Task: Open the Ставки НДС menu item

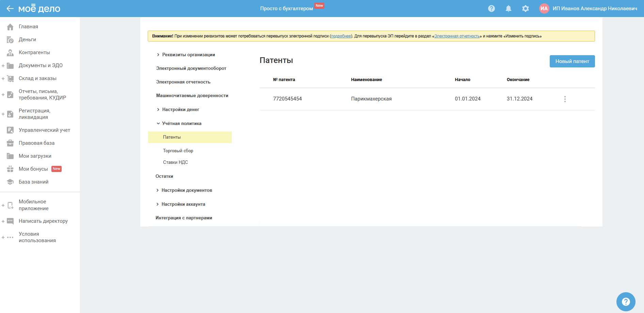Action: pos(175,162)
